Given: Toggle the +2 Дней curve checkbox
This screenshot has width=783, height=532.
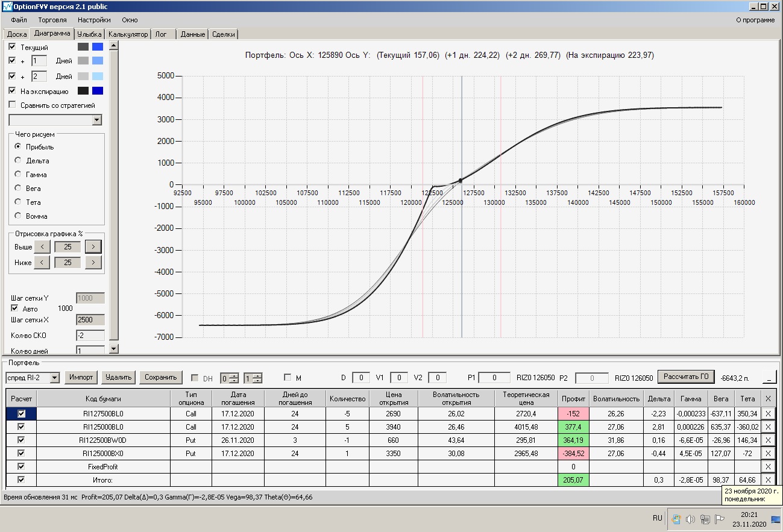Looking at the screenshot, I should (13, 76).
